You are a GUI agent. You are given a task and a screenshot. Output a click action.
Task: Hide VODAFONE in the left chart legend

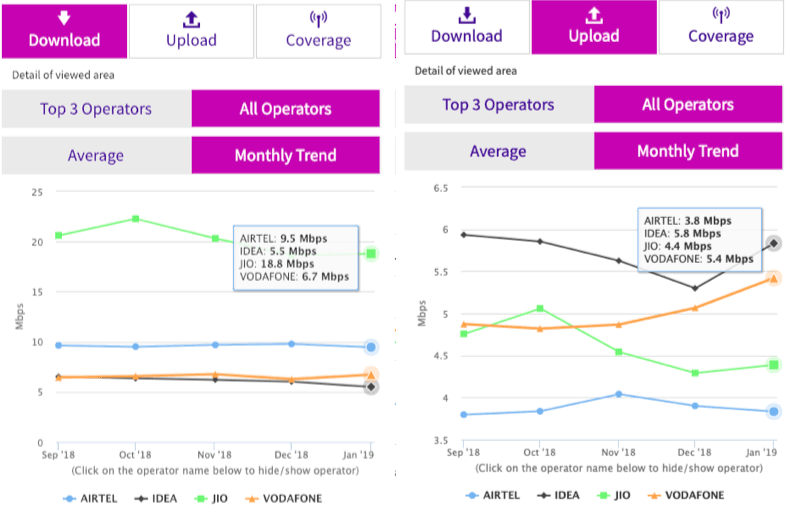tap(284, 498)
